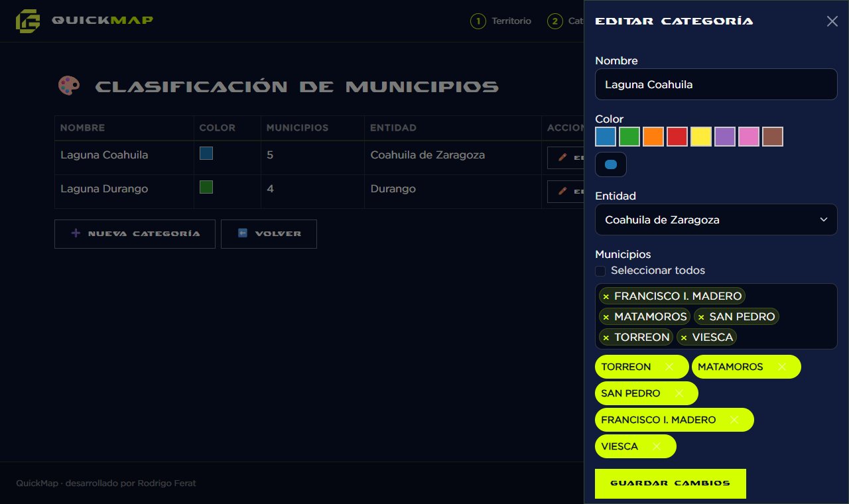
Task: Click the x on the dark MATAMOROS chip
Action: click(606, 317)
